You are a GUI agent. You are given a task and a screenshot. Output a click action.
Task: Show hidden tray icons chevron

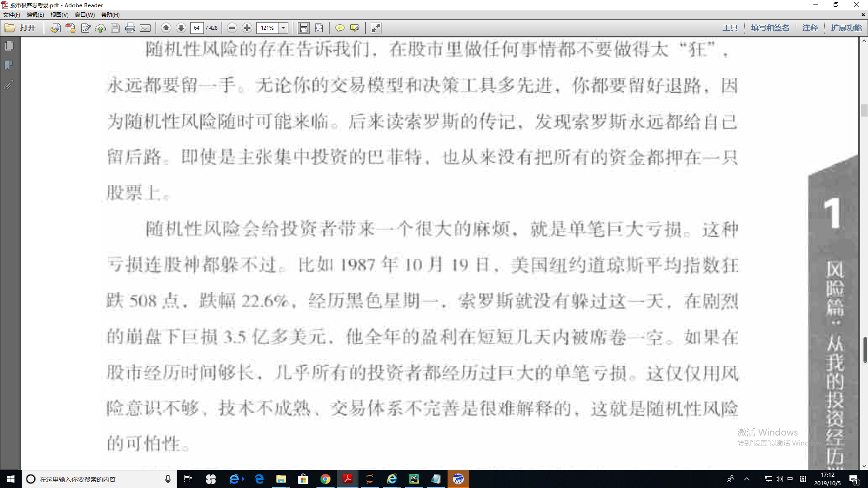[x=747, y=479]
